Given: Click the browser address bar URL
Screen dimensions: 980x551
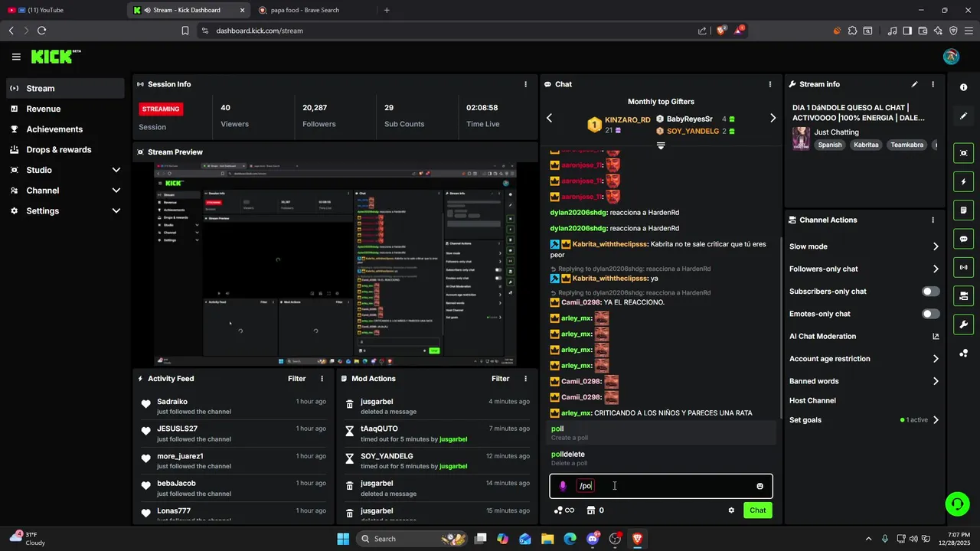Looking at the screenshot, I should pyautogui.click(x=260, y=31).
